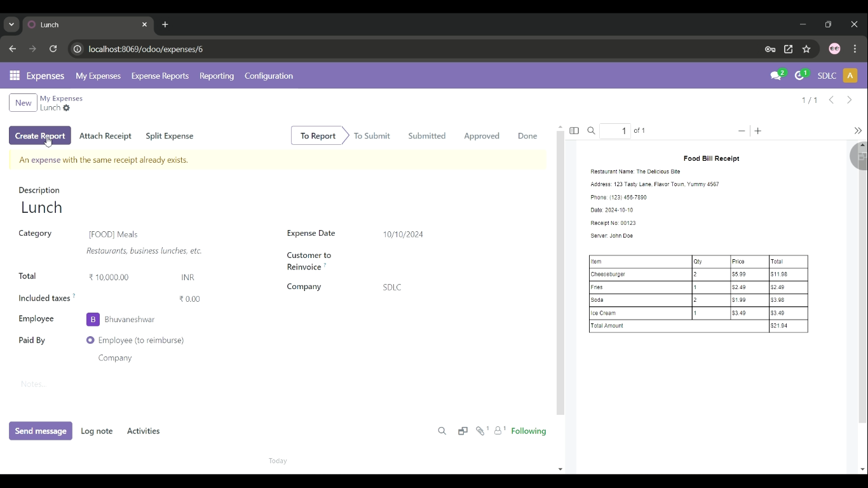The image size is (868, 488).
Task: Select Employee (to reimburse) radio option
Action: tap(90, 341)
